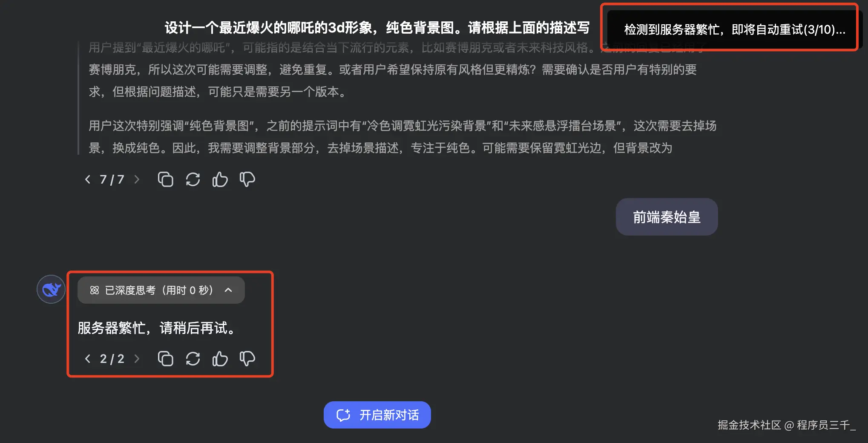Copy the 7/7 response text
The height and width of the screenshot is (443, 868).
(165, 179)
